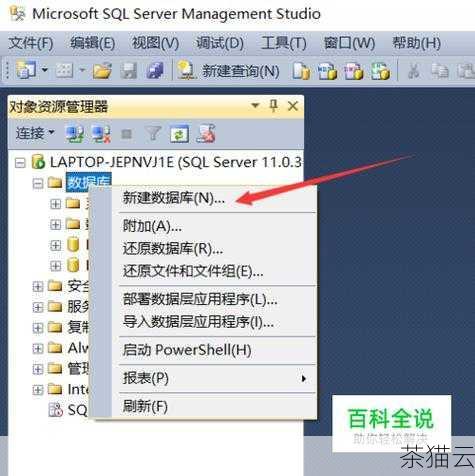The width and height of the screenshot is (475, 476).
Task: Click 新建查询(N) button
Action: (228, 71)
